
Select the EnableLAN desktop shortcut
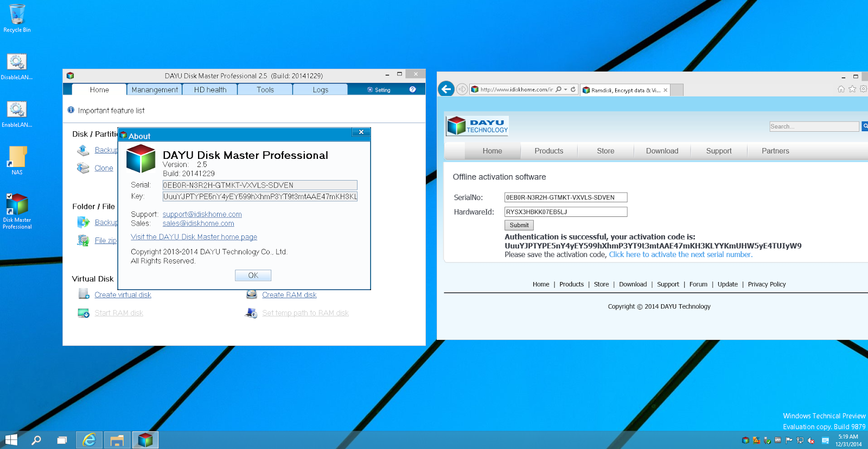click(x=17, y=114)
